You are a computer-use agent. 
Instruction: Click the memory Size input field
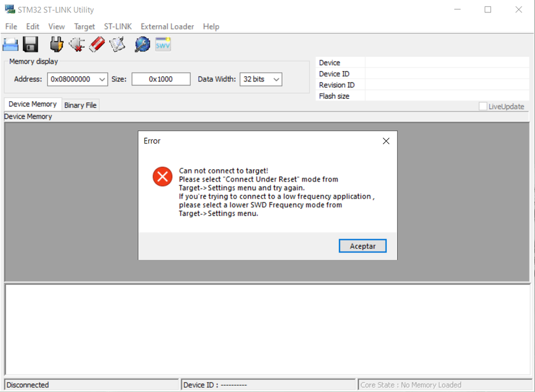[161, 79]
